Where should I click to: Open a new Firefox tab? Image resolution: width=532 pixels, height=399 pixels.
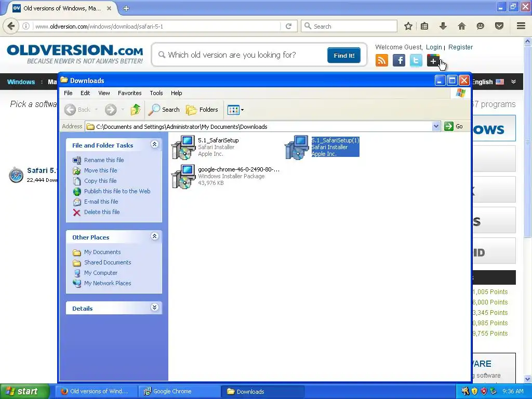[126, 8]
